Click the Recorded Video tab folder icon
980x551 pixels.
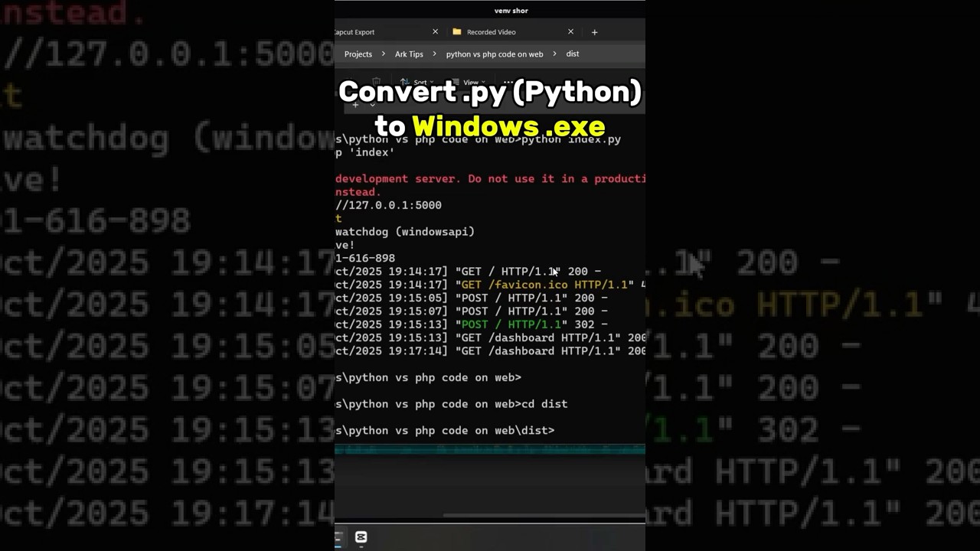[457, 32]
